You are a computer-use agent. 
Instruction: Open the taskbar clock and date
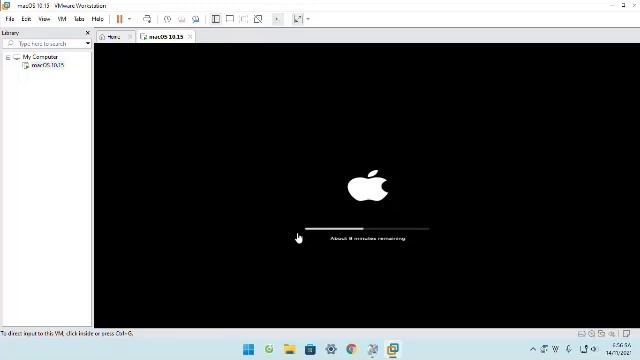[619, 349]
